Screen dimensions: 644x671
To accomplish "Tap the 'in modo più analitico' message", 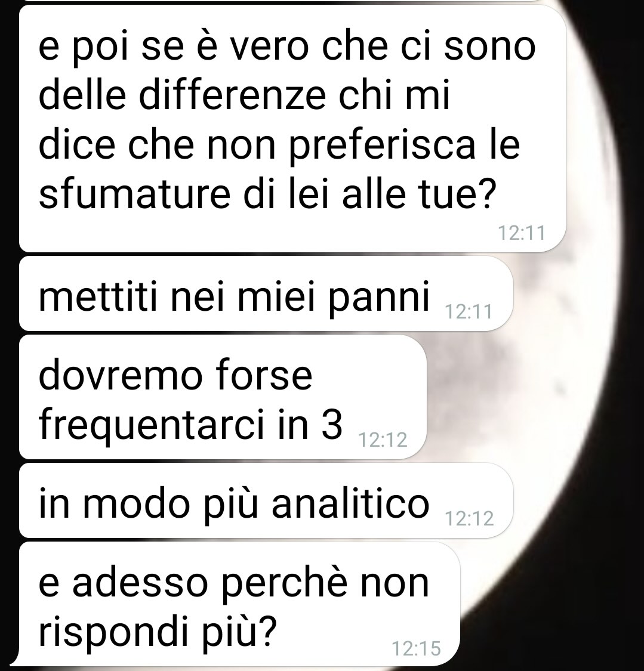I will click(266, 500).
